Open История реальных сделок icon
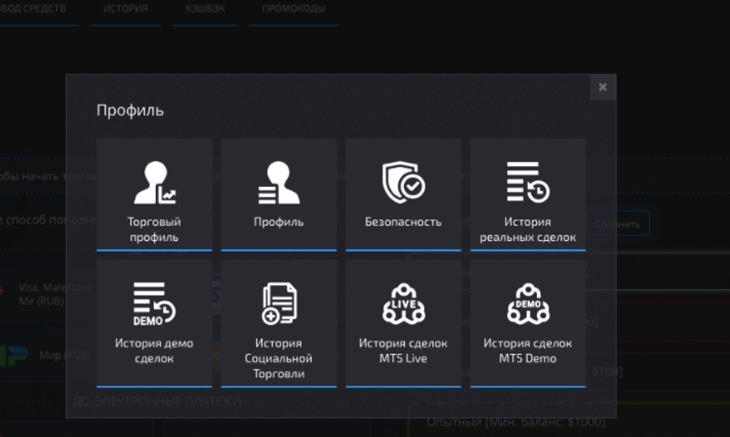 pyautogui.click(x=527, y=182)
